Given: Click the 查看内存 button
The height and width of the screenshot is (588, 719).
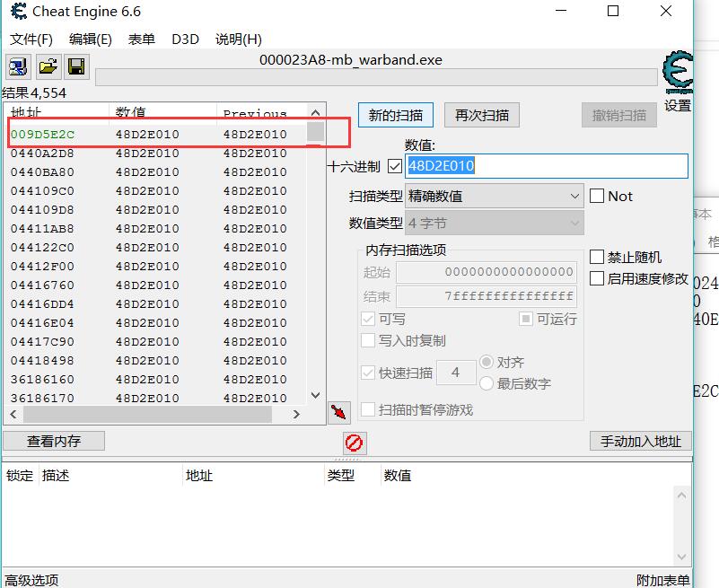Looking at the screenshot, I should (x=54, y=442).
